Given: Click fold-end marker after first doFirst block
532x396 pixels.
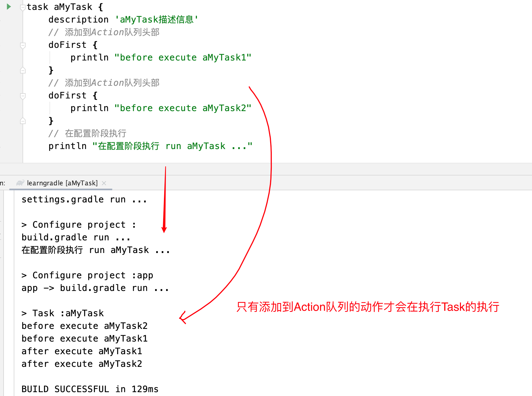Looking at the screenshot, I should click(23, 70).
